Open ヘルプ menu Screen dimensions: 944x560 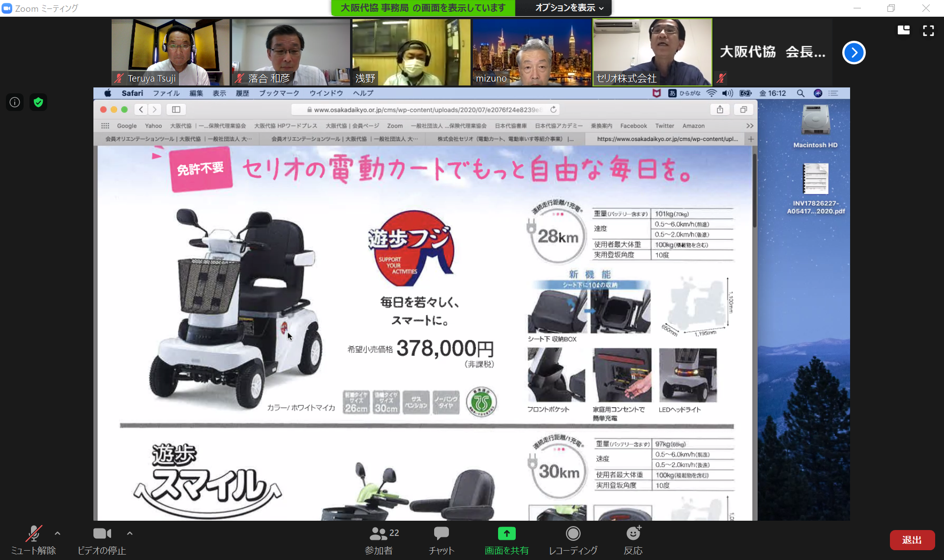click(363, 93)
